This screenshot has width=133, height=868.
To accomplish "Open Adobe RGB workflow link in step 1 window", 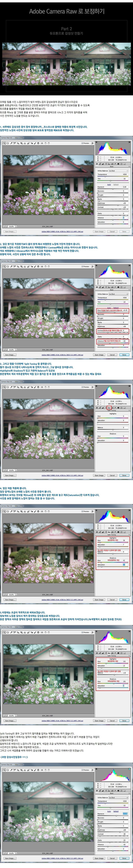I will (62, 231).
